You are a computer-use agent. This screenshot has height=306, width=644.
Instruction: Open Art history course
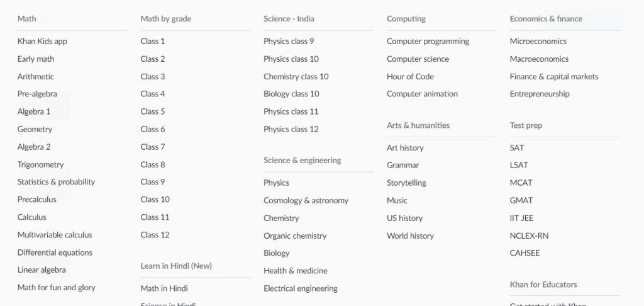pyautogui.click(x=405, y=148)
